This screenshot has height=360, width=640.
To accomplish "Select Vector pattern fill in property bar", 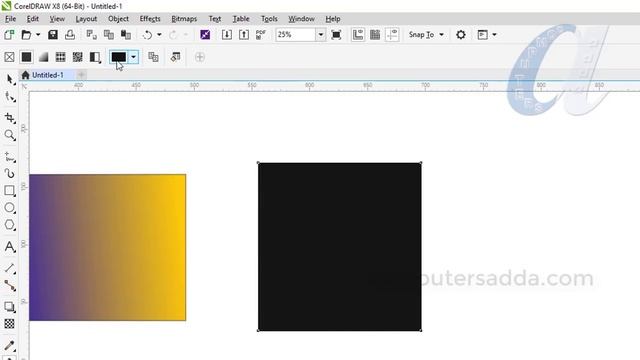I will (60, 57).
